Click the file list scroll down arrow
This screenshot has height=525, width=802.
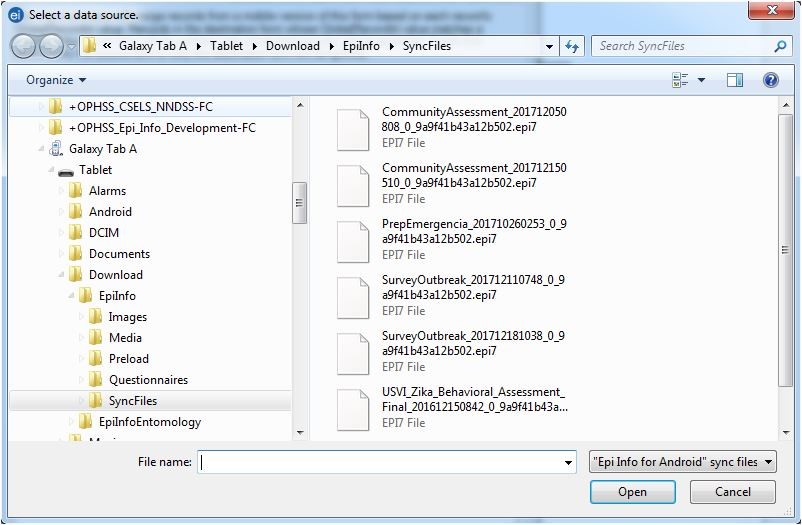(786, 433)
